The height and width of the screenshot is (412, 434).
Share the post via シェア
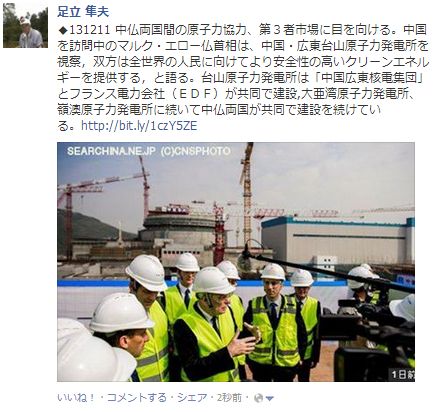pyautogui.click(x=191, y=397)
